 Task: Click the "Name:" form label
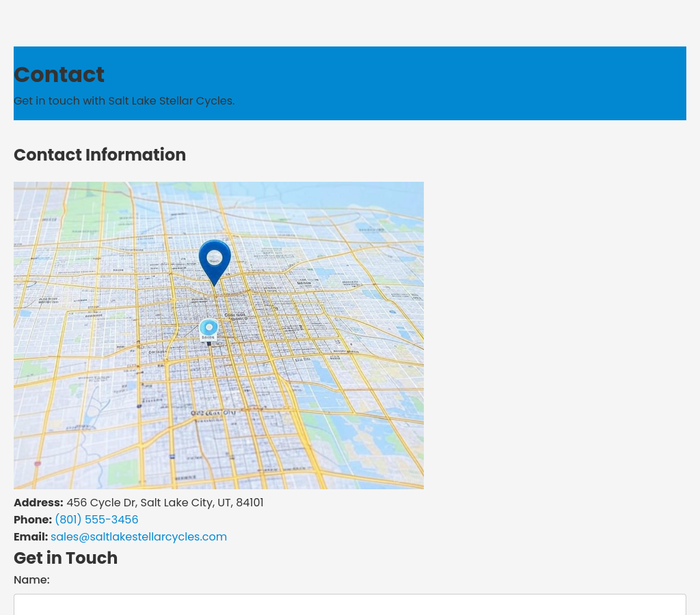[31, 580]
